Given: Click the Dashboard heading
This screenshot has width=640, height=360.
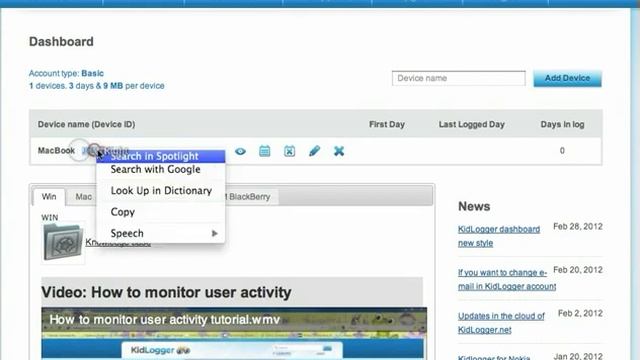Looking at the screenshot, I should 61,42.
